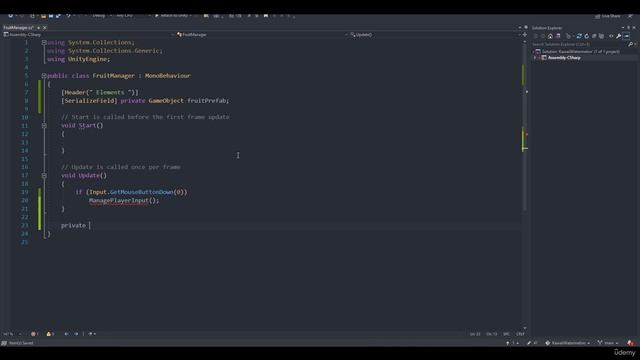This screenshot has height=360, width=640.
Task: Open the FruitManager class dropdown
Action: point(261,35)
